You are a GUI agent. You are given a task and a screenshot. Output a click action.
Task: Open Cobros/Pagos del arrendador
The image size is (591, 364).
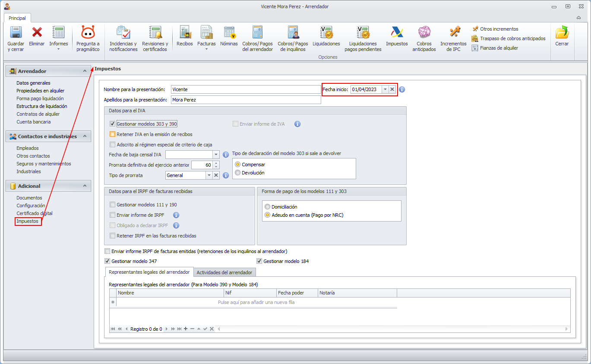coord(258,32)
